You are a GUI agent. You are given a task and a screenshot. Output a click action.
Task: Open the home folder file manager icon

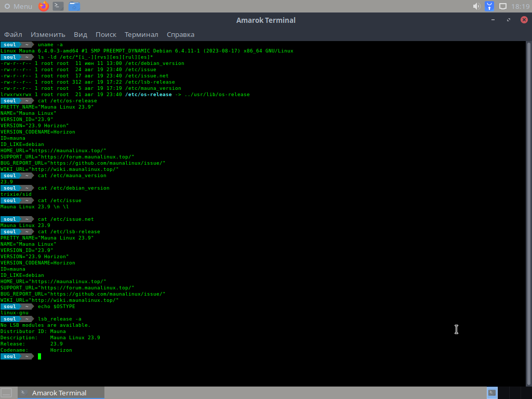pyautogui.click(x=74, y=6)
